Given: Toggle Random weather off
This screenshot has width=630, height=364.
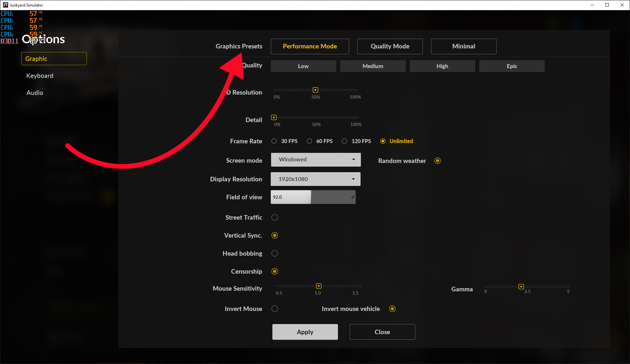Looking at the screenshot, I should tap(438, 161).
